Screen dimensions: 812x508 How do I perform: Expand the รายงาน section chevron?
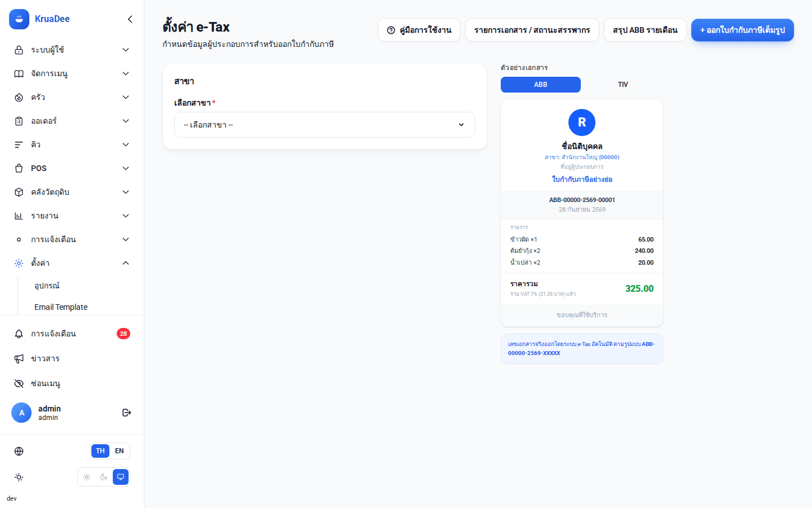(126, 216)
